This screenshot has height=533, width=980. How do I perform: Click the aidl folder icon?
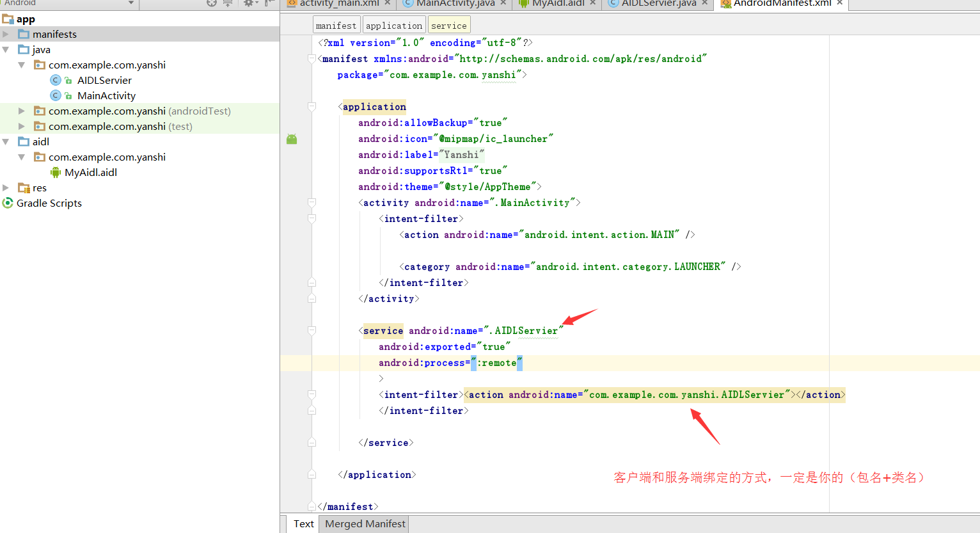point(24,141)
